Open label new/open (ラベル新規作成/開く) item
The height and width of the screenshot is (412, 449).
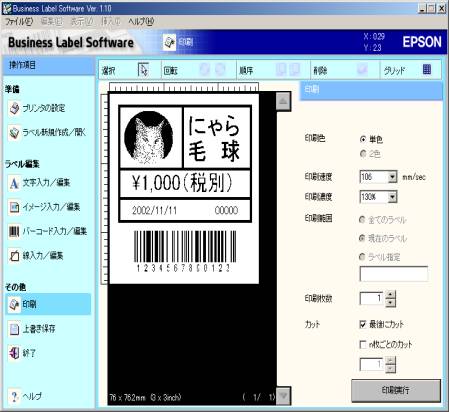click(47, 132)
